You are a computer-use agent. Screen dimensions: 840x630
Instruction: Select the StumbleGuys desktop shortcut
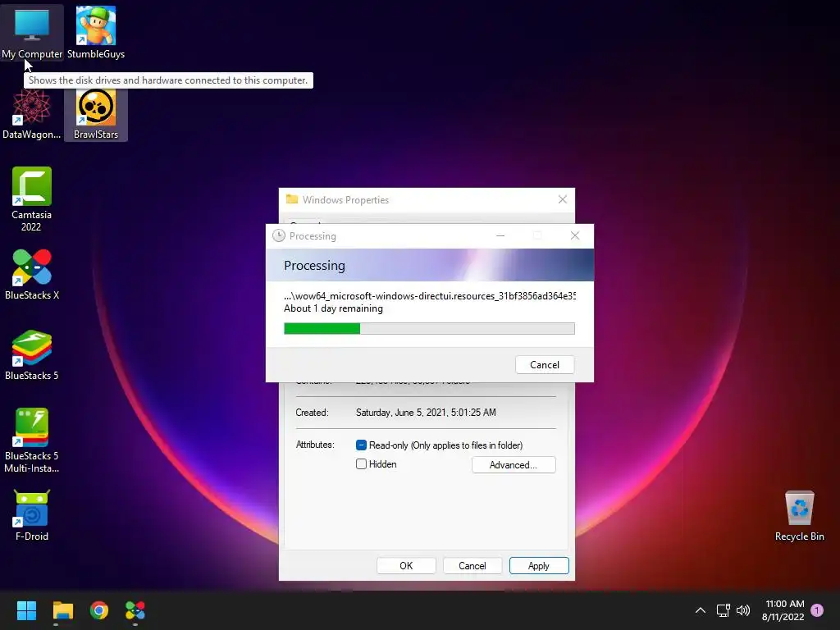click(96, 32)
